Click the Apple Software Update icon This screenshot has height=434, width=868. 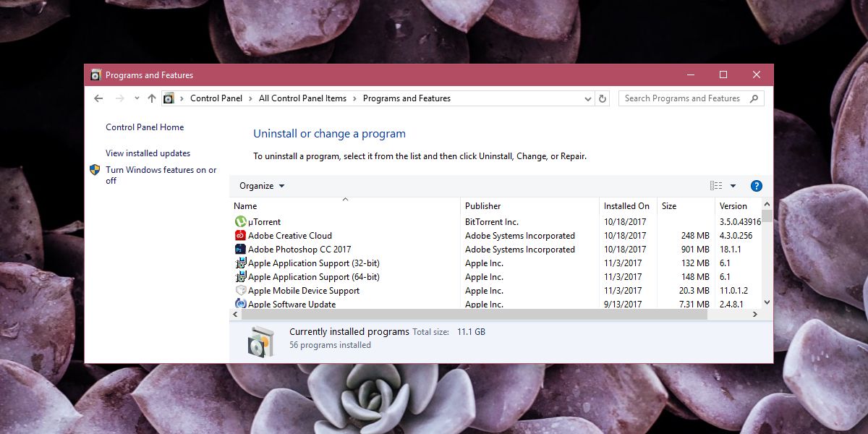tap(241, 304)
